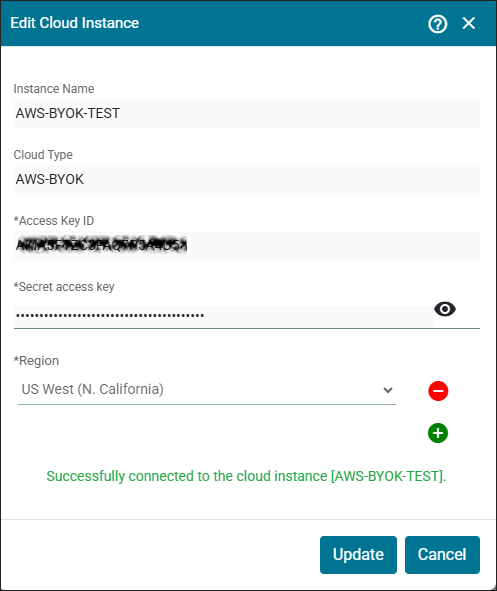497x591 pixels.
Task: Click the *Access Key ID label
Action: (x=54, y=221)
